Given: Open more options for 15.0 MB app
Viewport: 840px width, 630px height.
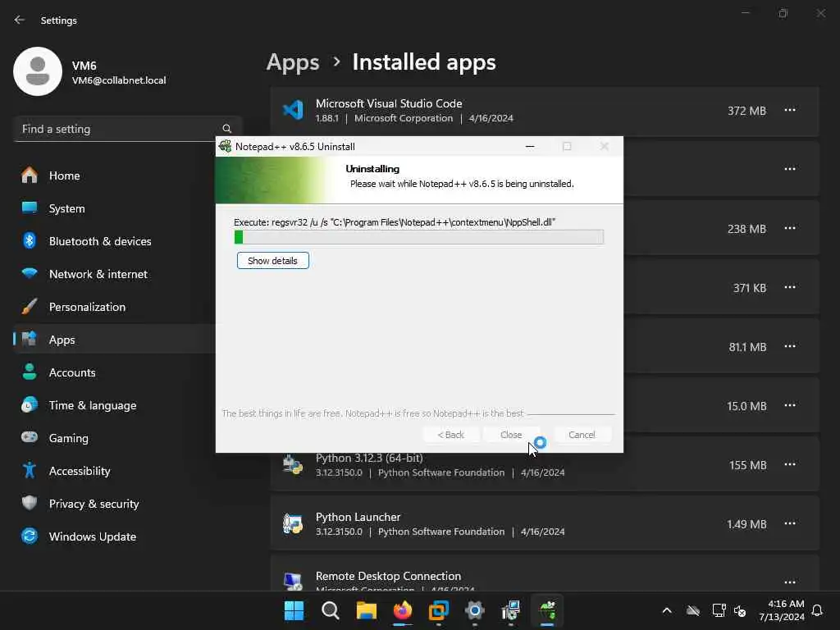Looking at the screenshot, I should [790, 405].
